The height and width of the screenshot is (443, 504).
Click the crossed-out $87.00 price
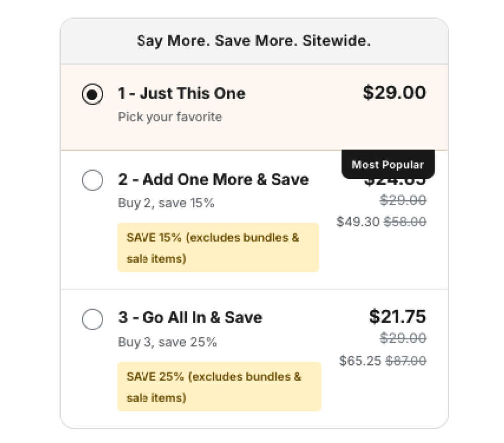(406, 361)
